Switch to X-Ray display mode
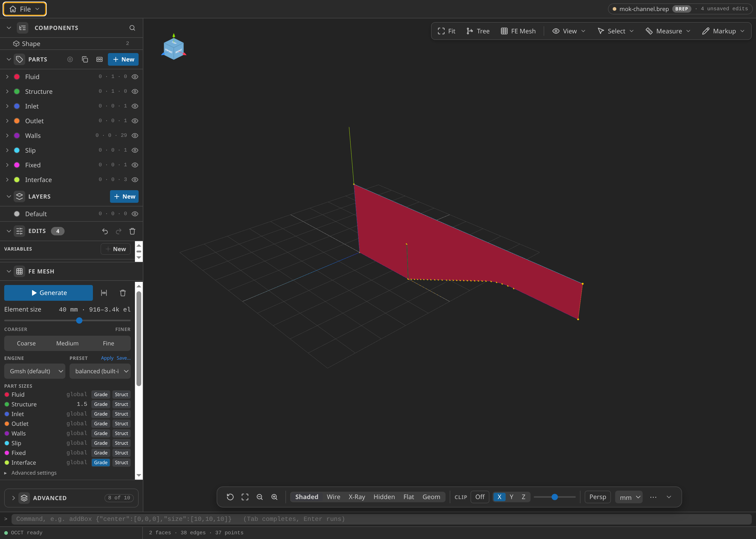 coord(357,497)
